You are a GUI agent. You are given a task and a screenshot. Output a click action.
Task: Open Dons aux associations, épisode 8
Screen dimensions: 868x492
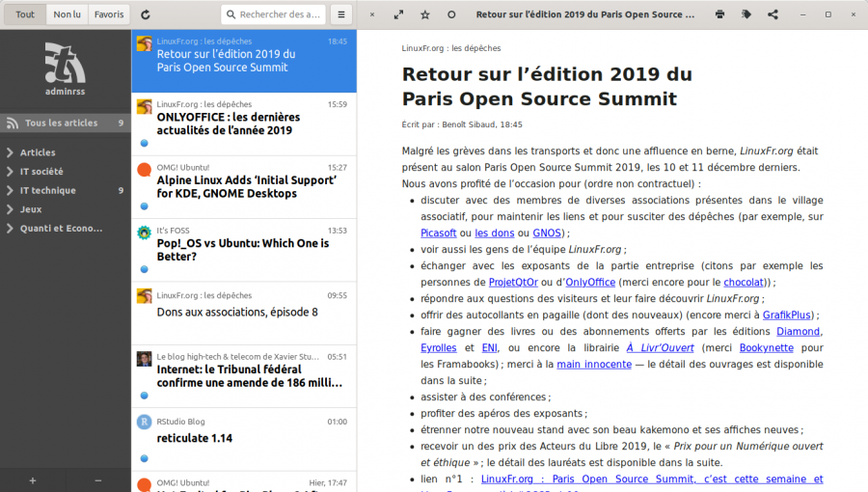tap(244, 314)
